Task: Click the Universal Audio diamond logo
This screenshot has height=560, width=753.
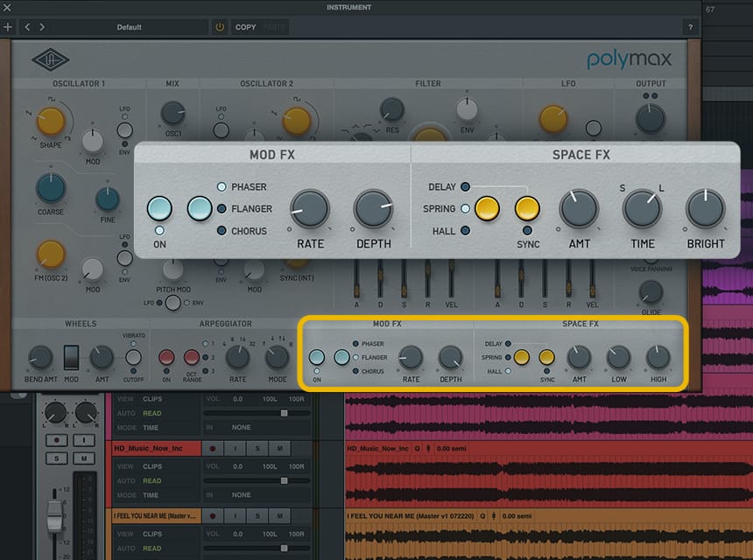Action: click(x=51, y=60)
